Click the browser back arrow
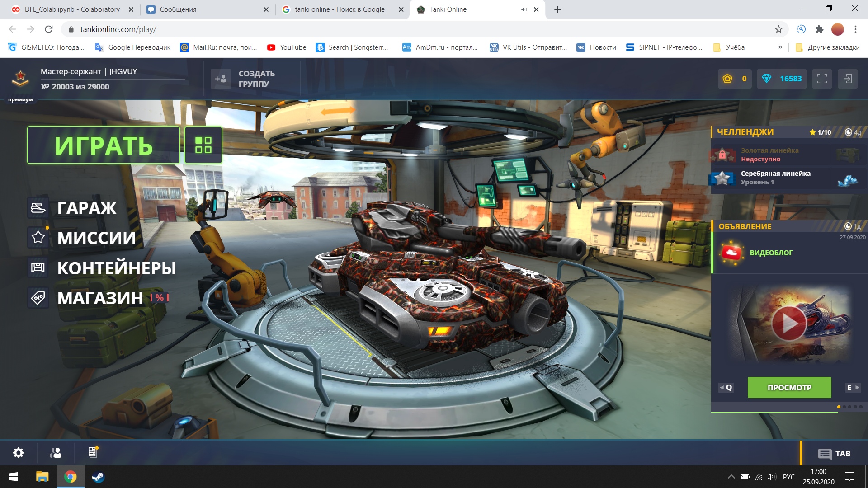 point(12,29)
